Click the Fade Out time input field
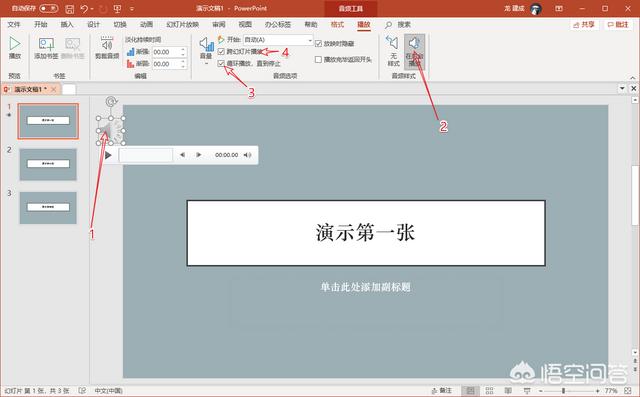Image resolution: width=640 pixels, height=397 pixels. pyautogui.click(x=167, y=64)
